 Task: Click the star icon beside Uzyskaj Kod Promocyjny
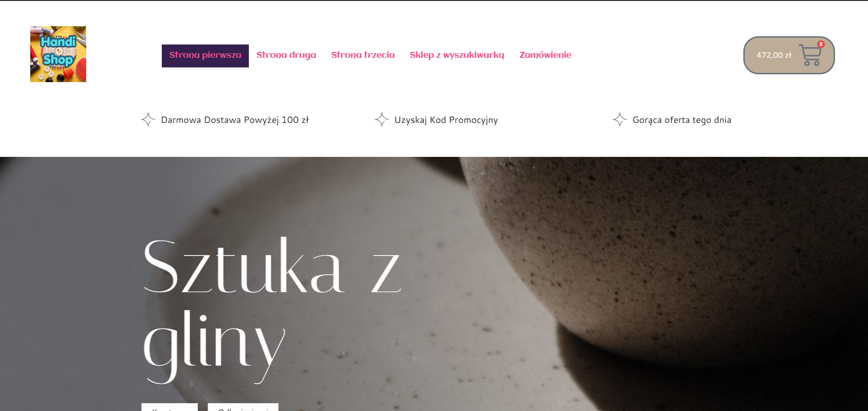(382, 120)
